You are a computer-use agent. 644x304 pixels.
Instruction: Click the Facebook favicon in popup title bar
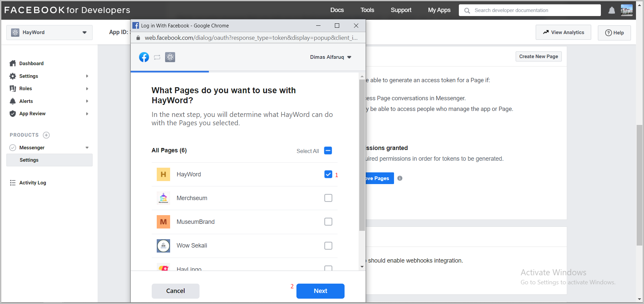(x=136, y=26)
